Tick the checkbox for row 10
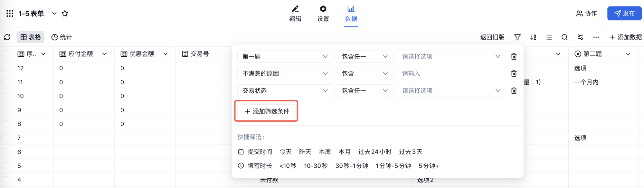Screen dimensions: 644x188 pos(5,96)
